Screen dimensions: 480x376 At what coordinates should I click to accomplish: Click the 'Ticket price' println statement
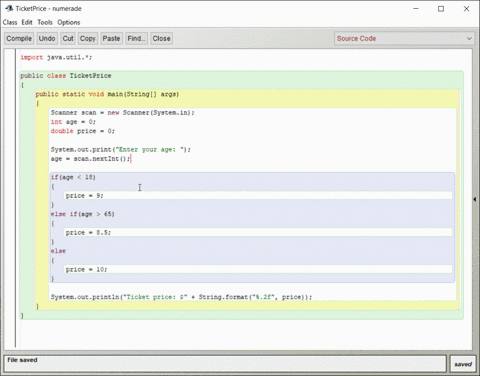pyautogui.click(x=182, y=297)
